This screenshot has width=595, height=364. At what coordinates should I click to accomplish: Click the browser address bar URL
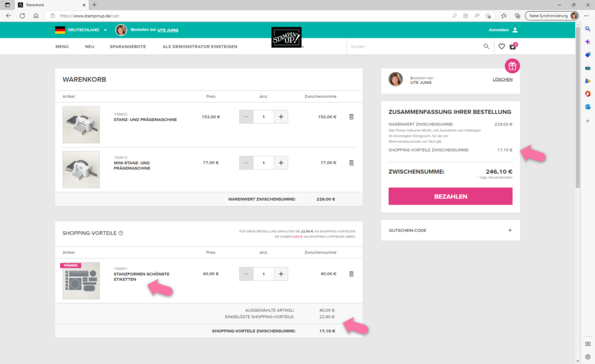(89, 16)
